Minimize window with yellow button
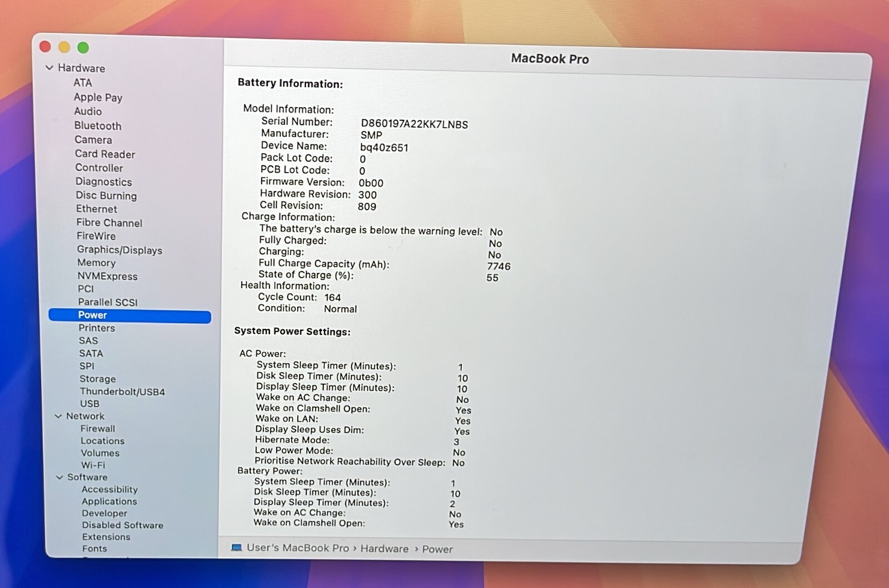Screen dimensions: 889x588 pyautogui.click(x=64, y=48)
